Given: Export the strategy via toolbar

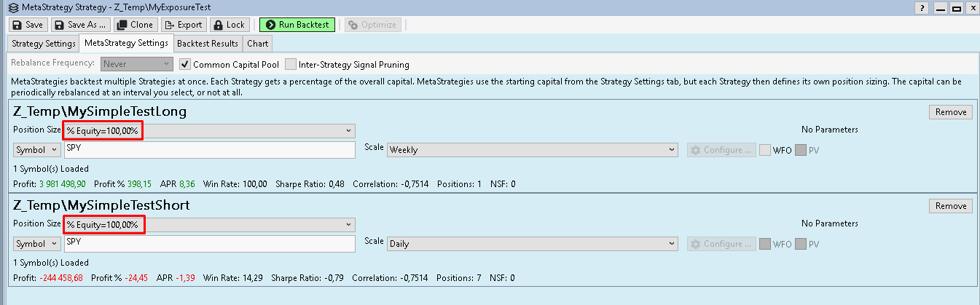Looking at the screenshot, I should [183, 25].
